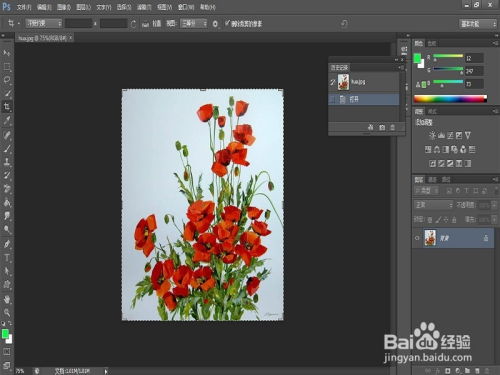
Task: Click the foreground color swatch in toolbox
Action: (5, 333)
